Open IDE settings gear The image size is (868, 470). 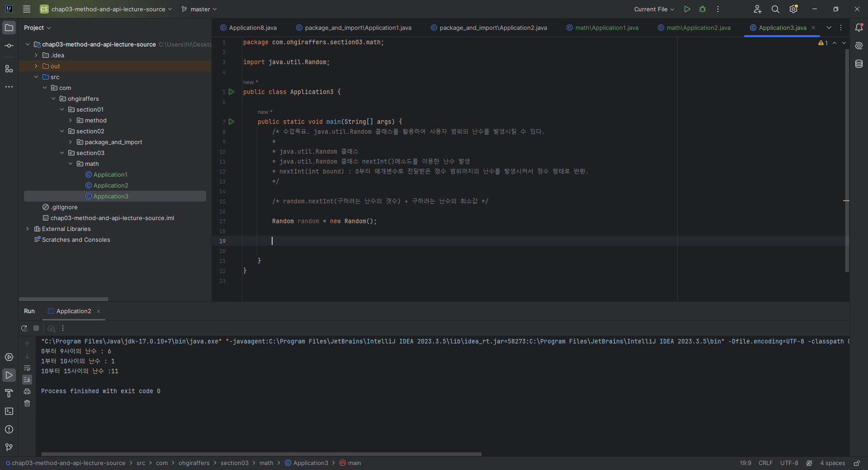click(793, 9)
